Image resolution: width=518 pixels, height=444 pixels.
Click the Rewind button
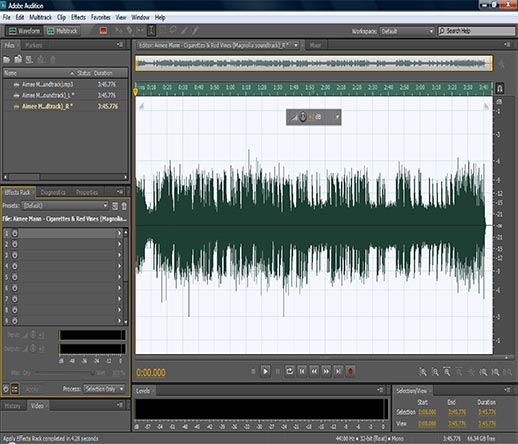point(314,371)
